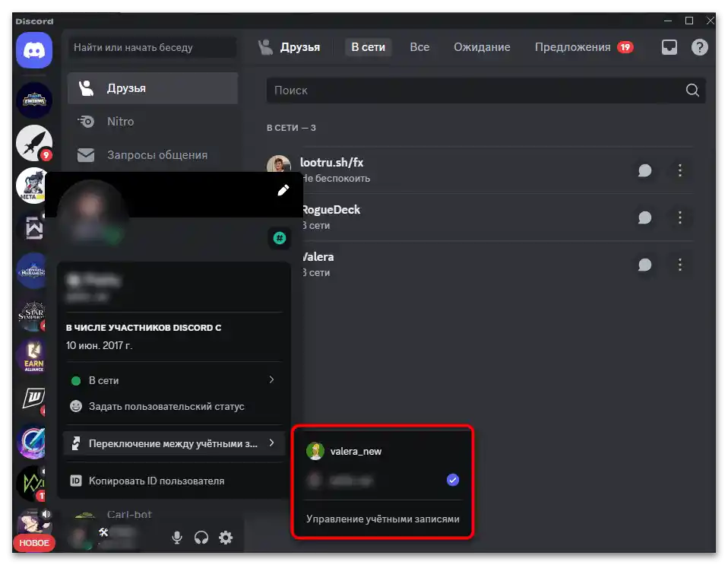Switch to Все friends tab
The image size is (728, 565).
coord(419,47)
